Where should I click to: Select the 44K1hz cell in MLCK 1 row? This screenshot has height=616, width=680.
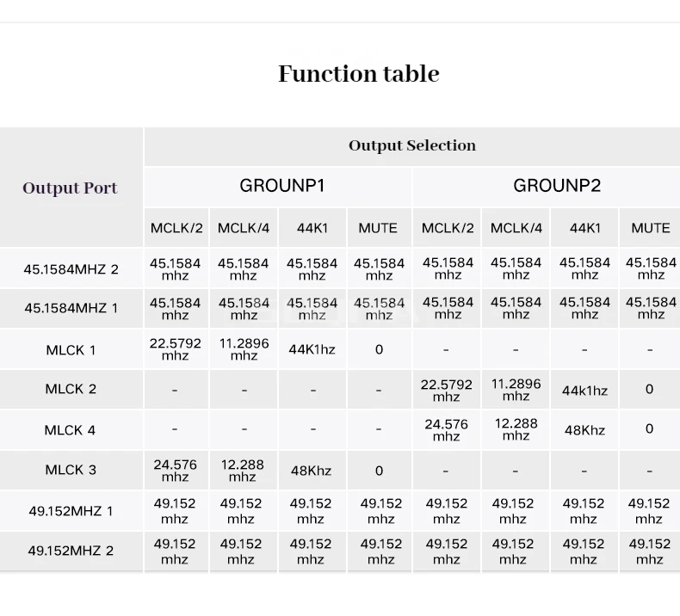(x=312, y=350)
